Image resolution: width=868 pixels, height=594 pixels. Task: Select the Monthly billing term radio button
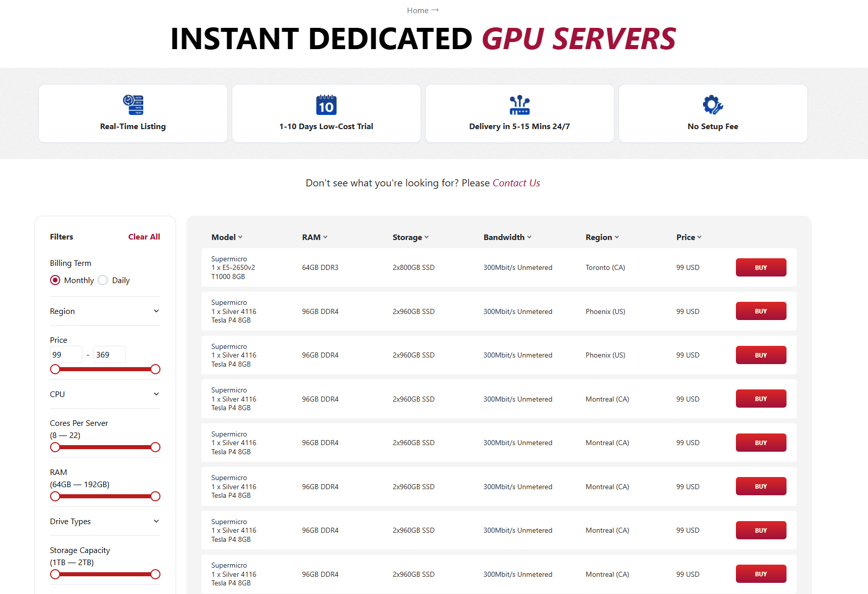coord(55,280)
